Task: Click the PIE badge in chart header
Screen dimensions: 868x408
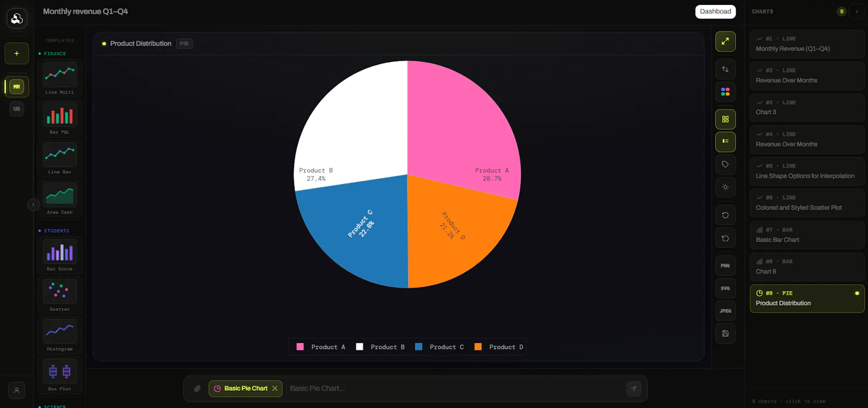Action: pyautogui.click(x=184, y=43)
